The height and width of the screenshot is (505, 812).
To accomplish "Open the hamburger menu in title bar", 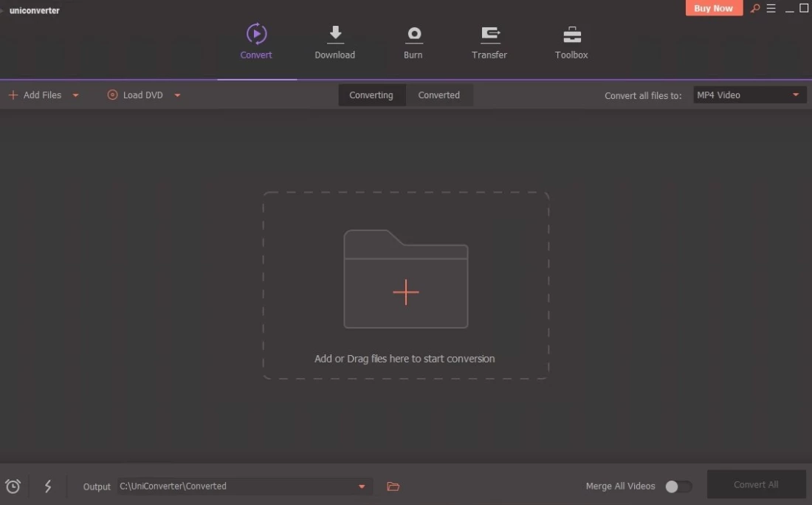I will (771, 9).
